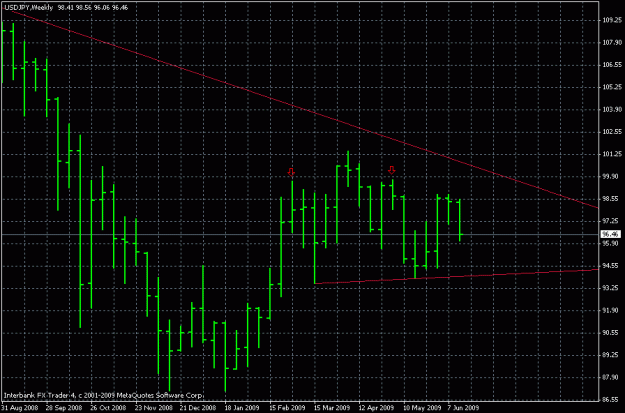Click the 98.55 price axis label
Image resolution: width=625 pixels, height=413 pixels.
[613, 199]
